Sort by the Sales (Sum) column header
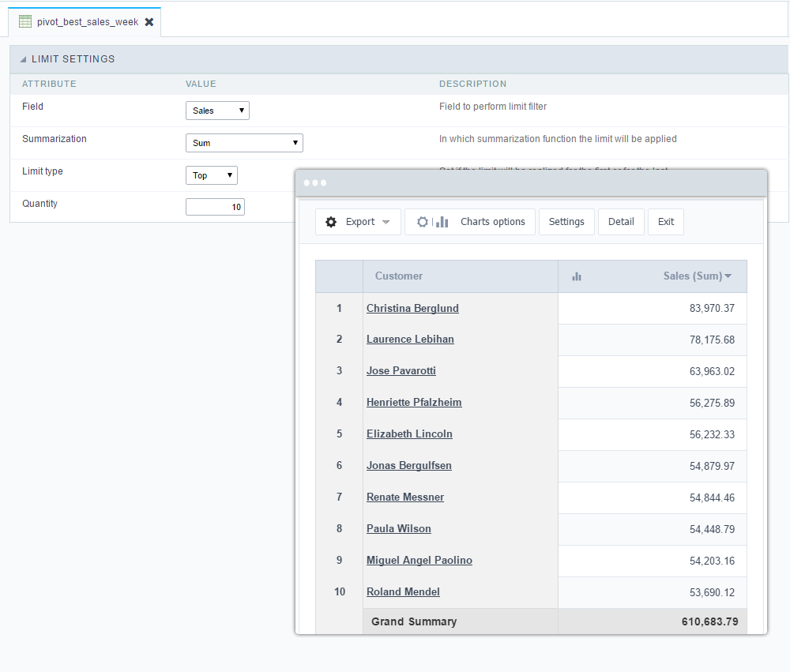The width and height of the screenshot is (790, 672). tap(698, 276)
